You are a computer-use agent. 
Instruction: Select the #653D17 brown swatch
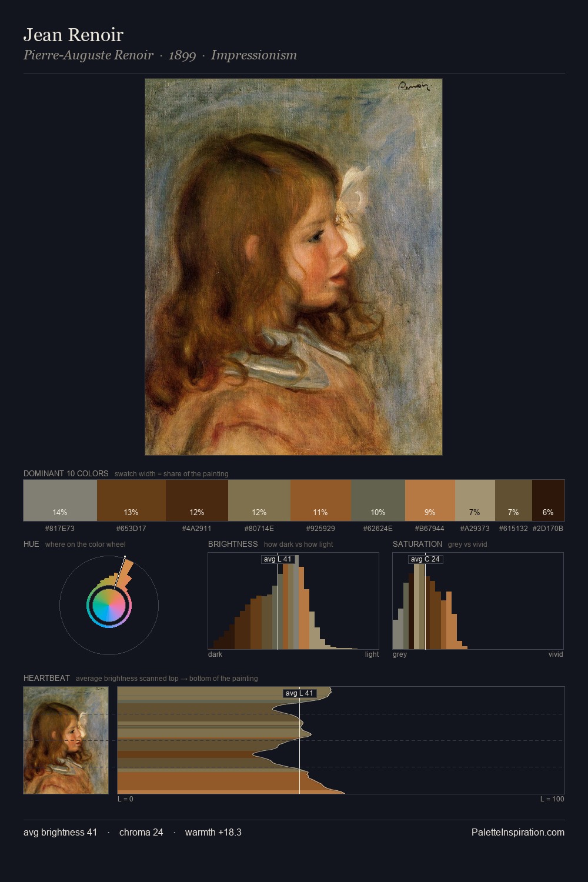(x=131, y=500)
